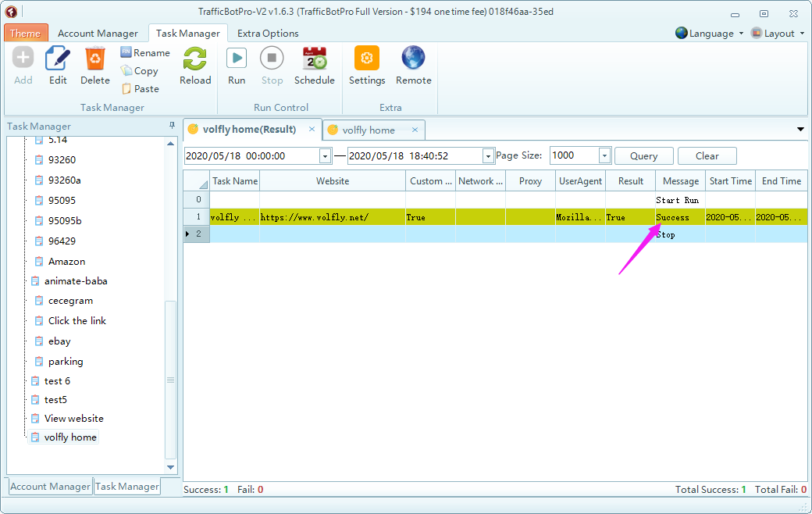Pin the Task Manager side panel
Viewport: 812px width, 514px height.
coord(172,126)
